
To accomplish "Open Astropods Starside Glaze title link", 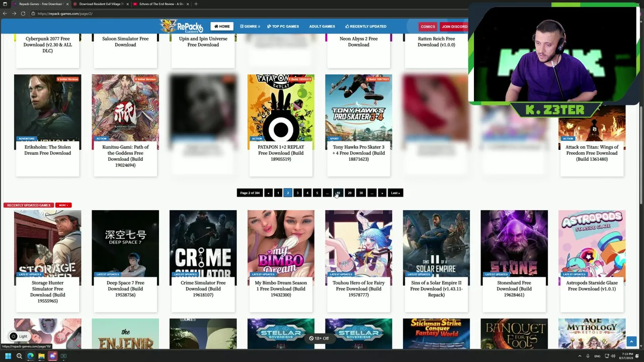I will tap(592, 286).
